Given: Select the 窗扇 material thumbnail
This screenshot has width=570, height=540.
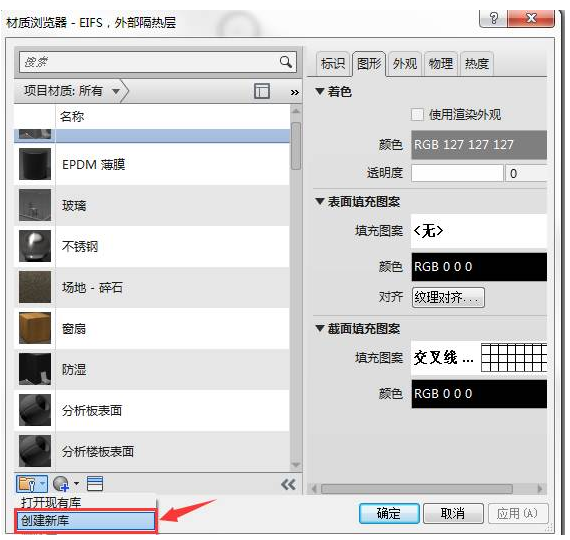Looking at the screenshot, I should coord(35,328).
